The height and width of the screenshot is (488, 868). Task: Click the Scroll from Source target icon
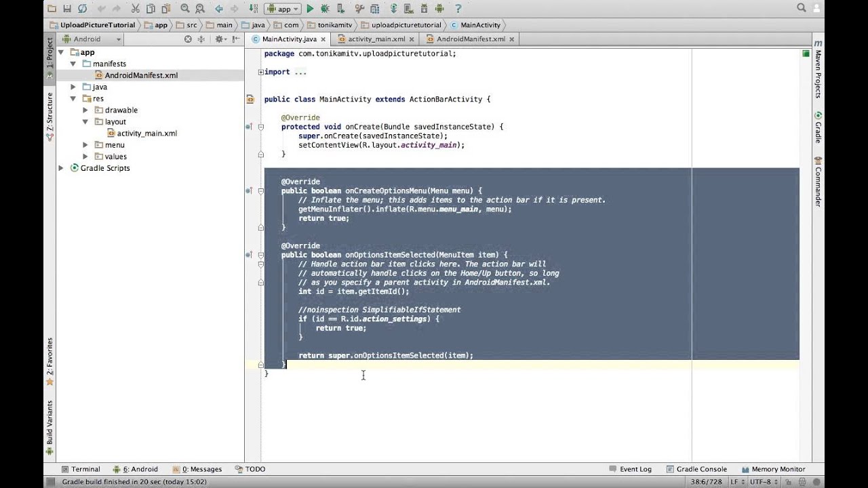tap(188, 39)
